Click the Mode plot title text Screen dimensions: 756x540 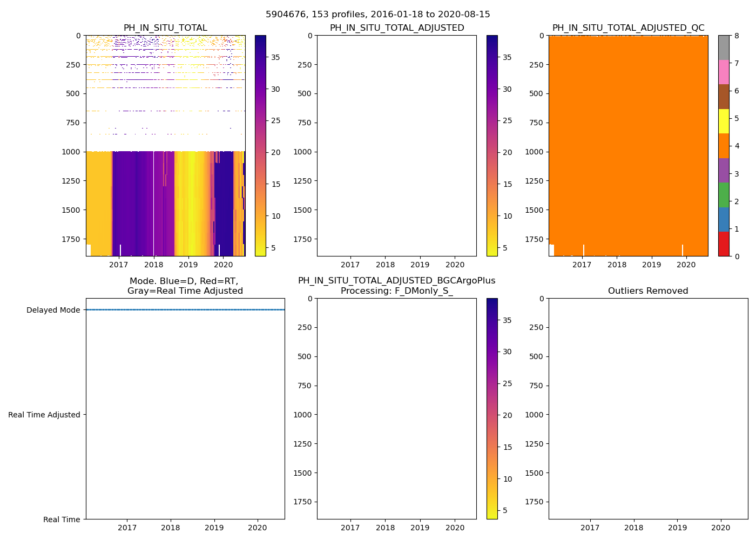(x=185, y=286)
